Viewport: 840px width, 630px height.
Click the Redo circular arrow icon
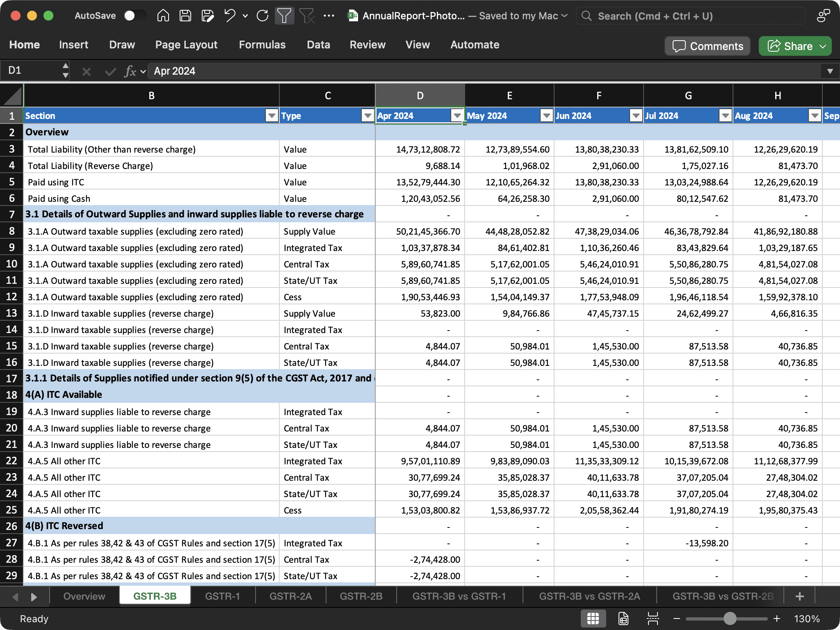point(262,16)
